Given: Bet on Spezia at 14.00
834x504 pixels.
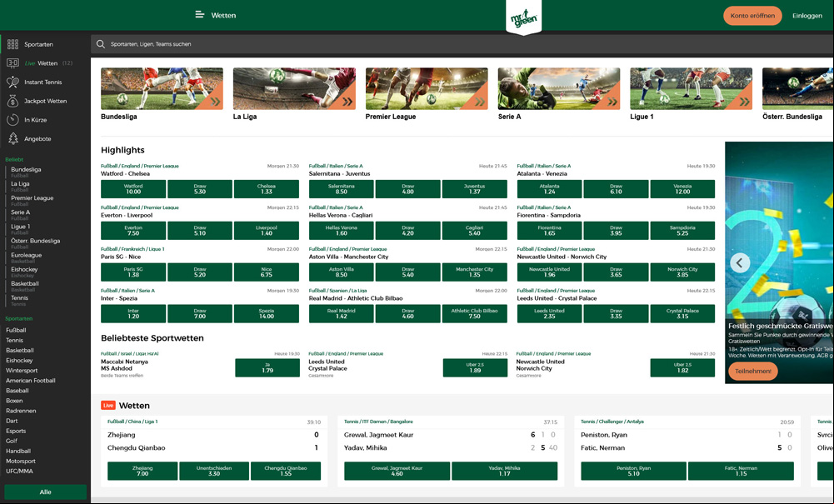Looking at the screenshot, I should click(x=267, y=314).
